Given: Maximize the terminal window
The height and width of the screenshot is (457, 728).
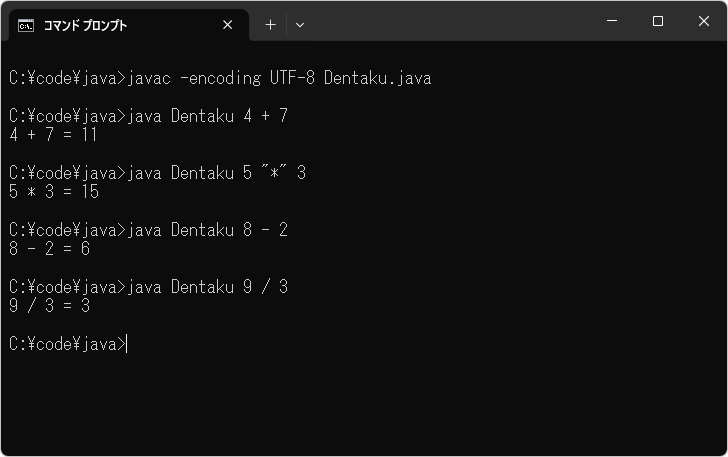Looking at the screenshot, I should tap(658, 21).
